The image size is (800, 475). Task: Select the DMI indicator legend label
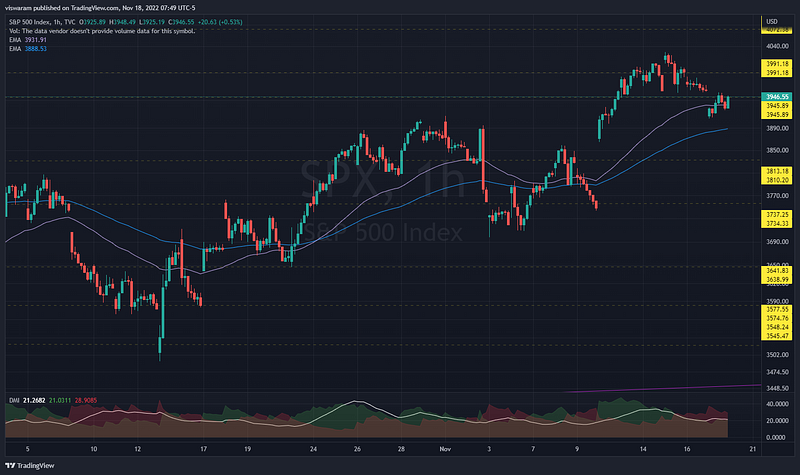[x=14, y=401]
